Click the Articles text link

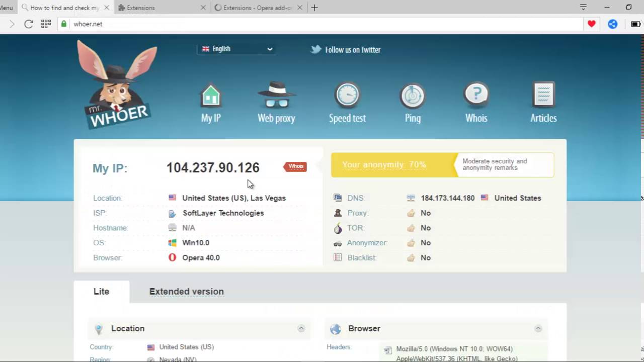543,118
